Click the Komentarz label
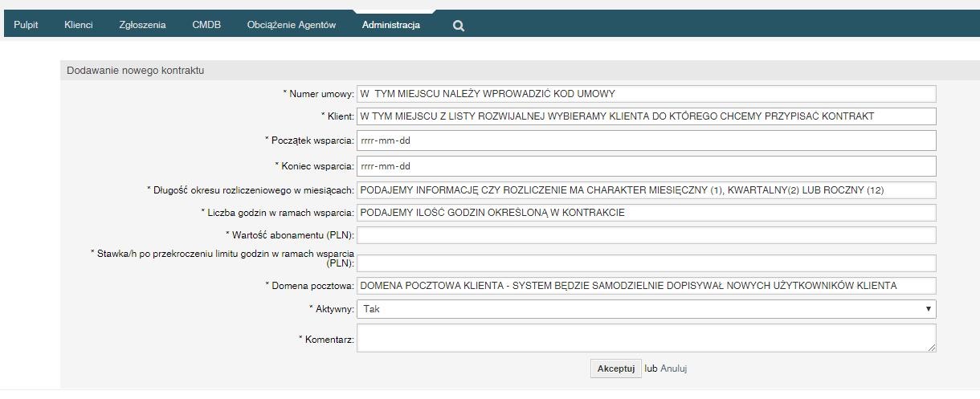This screenshot has width=980, height=399. click(x=326, y=340)
